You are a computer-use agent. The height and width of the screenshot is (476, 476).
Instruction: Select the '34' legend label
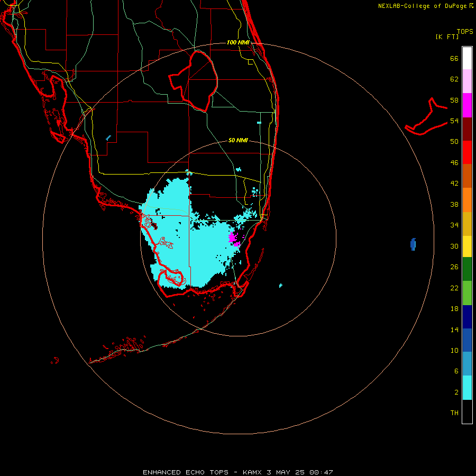454,225
